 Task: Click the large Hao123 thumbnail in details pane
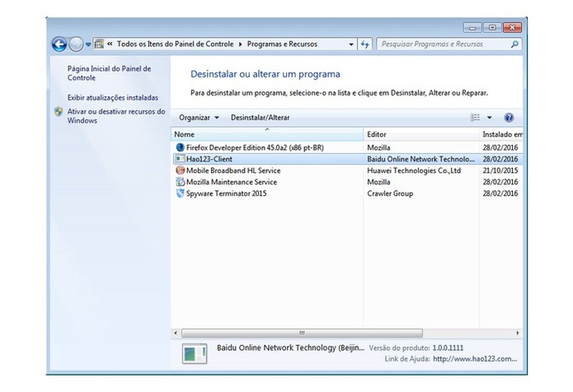tap(194, 353)
